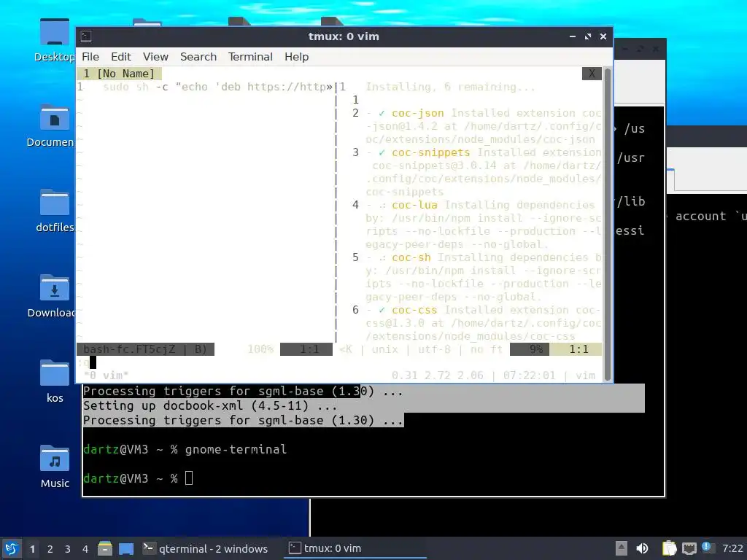Viewport: 747px width, 560px height.
Task: Switch to workspace 4 in the pager
Action: coord(85,549)
